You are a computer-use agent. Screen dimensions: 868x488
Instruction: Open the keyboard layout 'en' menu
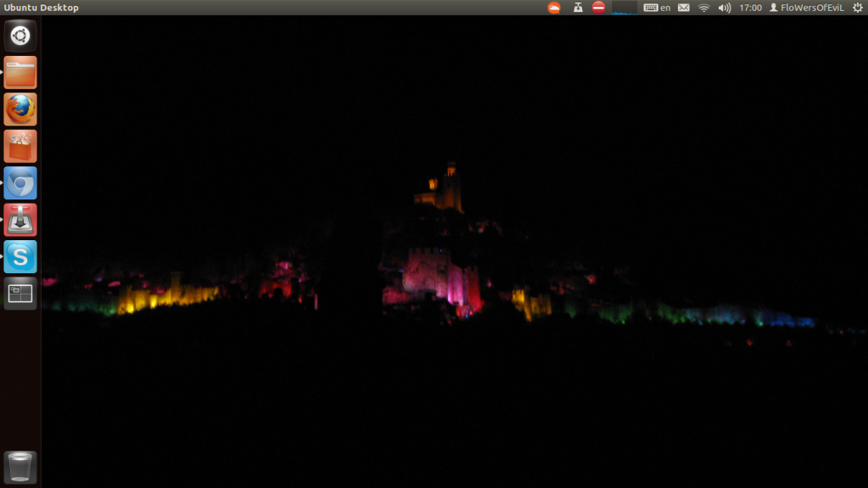tap(657, 8)
